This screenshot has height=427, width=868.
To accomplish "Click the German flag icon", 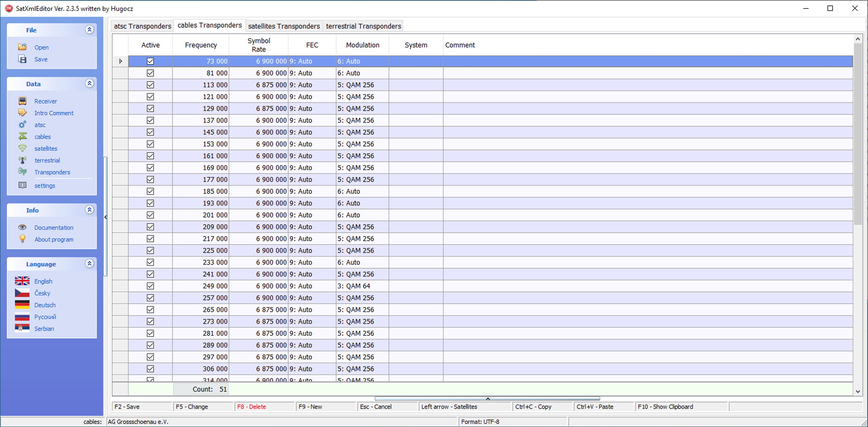I will point(22,305).
